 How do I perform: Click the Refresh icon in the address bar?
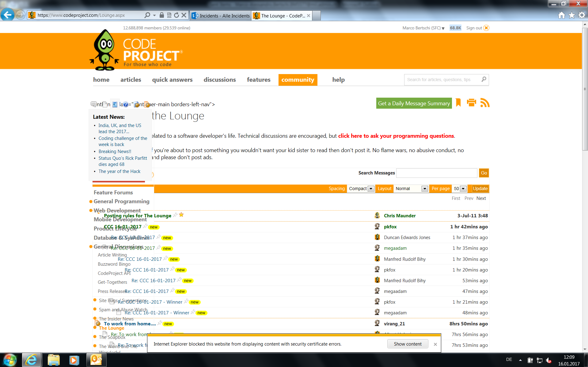pos(176,15)
